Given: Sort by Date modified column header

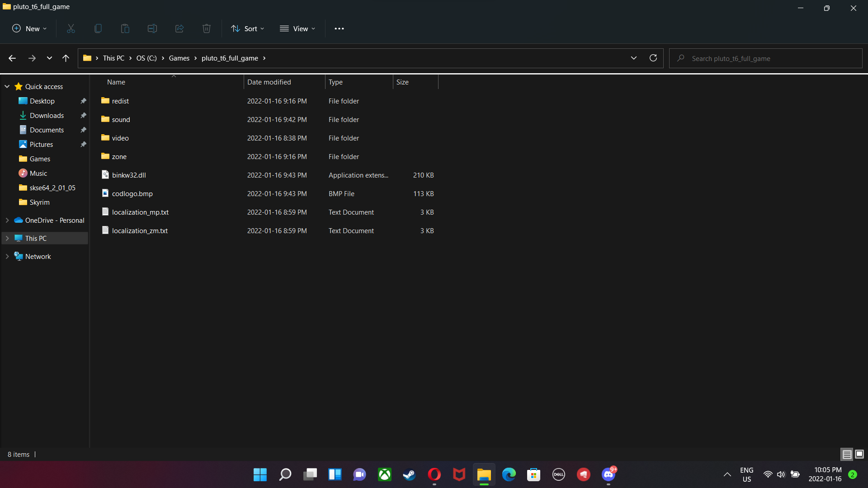Looking at the screenshot, I should (269, 82).
